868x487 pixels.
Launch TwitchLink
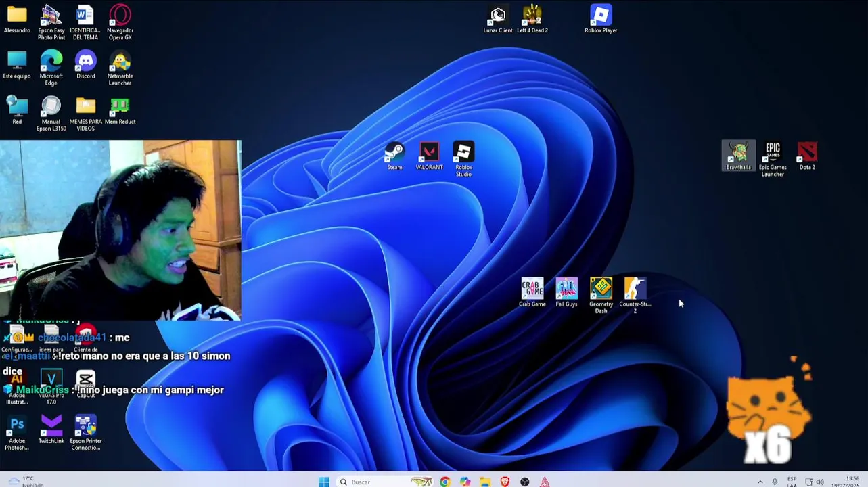click(51, 430)
